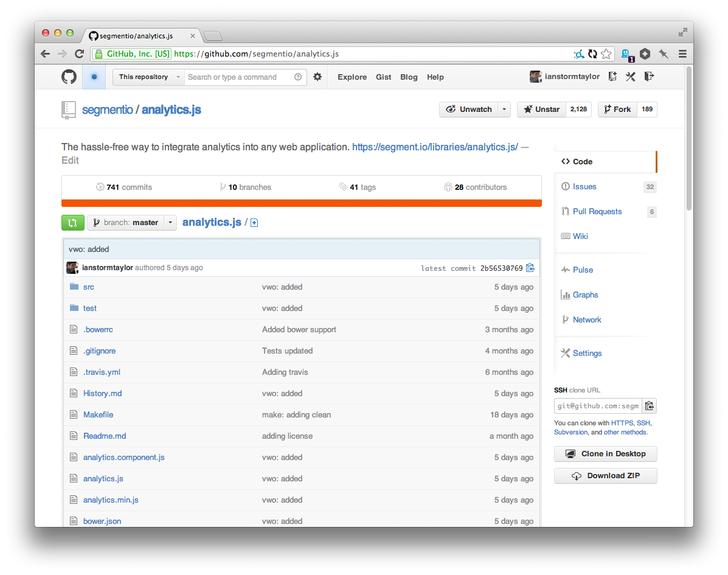Click green compare and review button
This screenshot has height=575, width=728.
point(73,223)
